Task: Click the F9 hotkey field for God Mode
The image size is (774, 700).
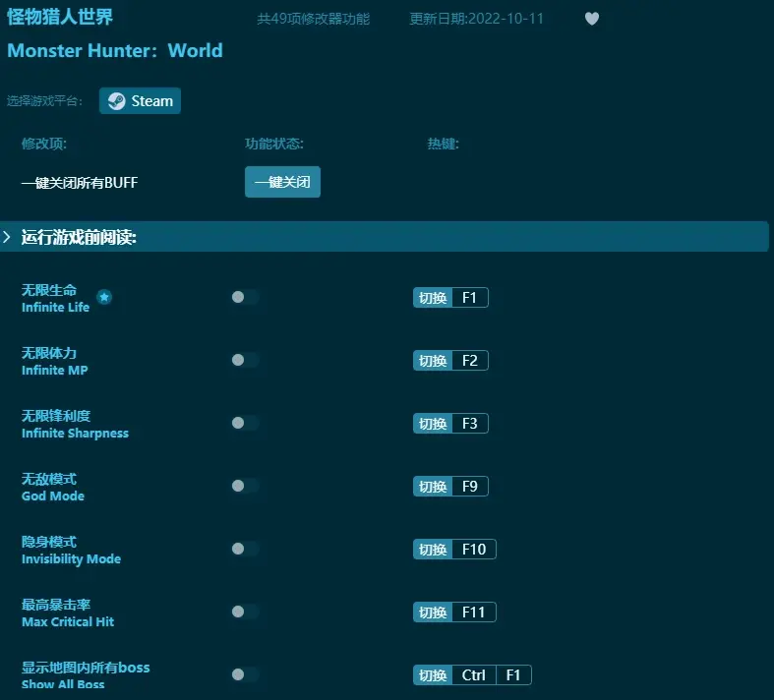Action: pyautogui.click(x=470, y=487)
